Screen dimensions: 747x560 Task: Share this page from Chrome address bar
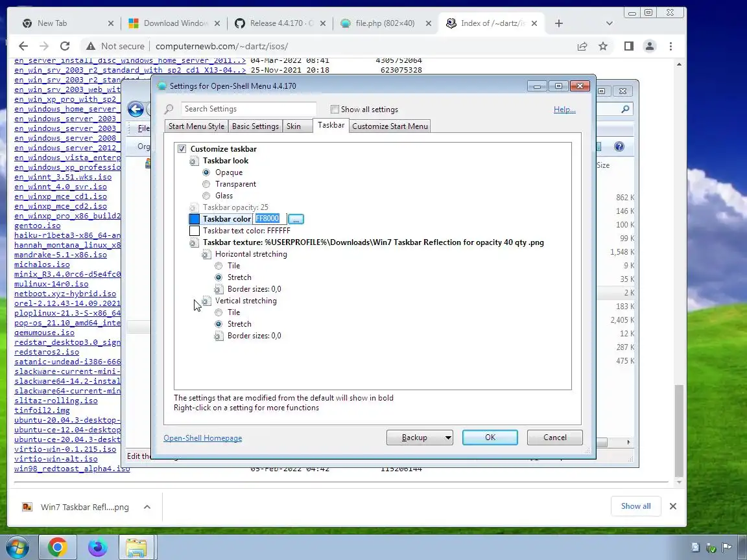582,46
